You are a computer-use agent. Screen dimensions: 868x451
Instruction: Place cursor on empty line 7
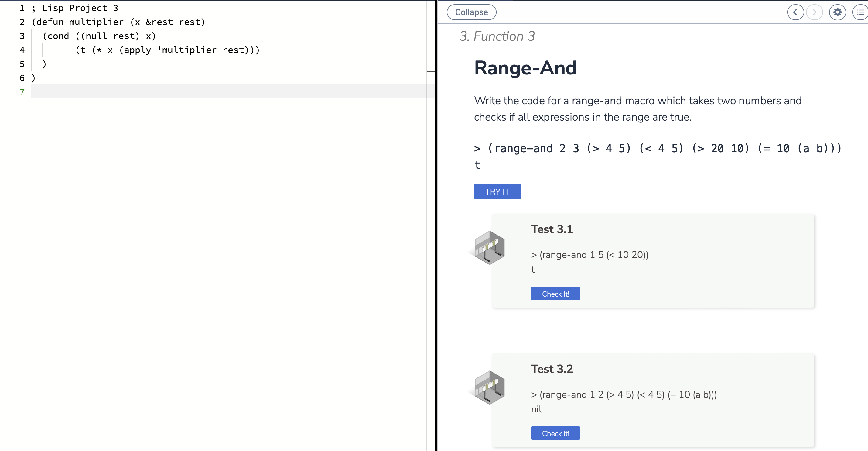[x=229, y=92]
